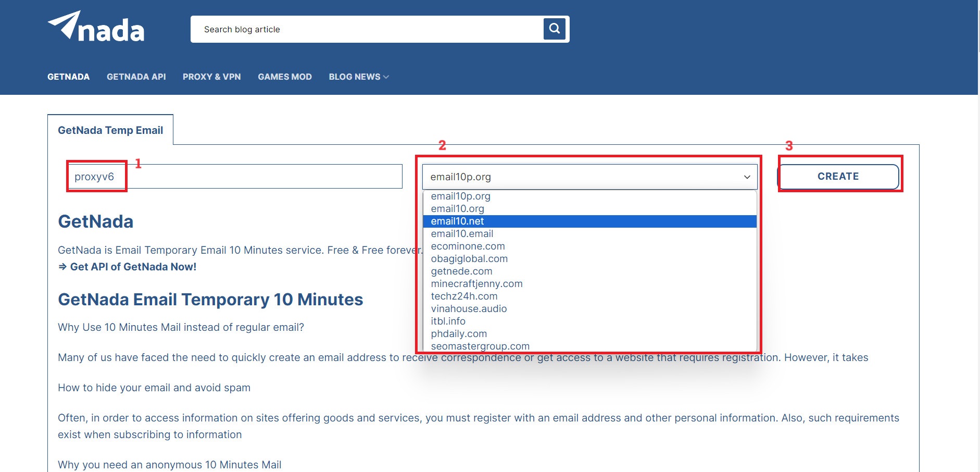The image size is (980, 472).
Task: Select itbl.info domain option
Action: [x=589, y=321]
